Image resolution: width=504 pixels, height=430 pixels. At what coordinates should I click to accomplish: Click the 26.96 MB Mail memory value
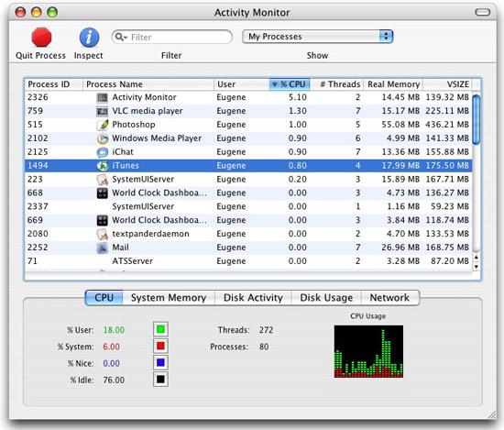pos(400,248)
